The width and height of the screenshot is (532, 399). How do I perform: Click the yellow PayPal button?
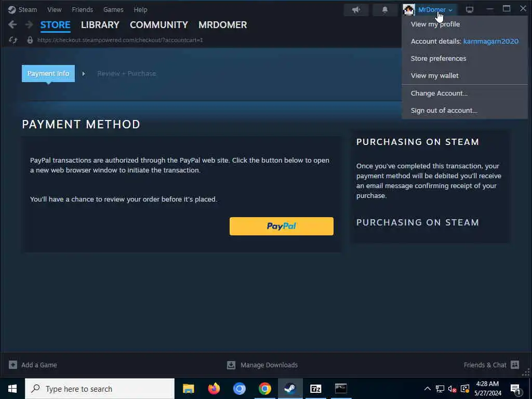click(x=281, y=226)
